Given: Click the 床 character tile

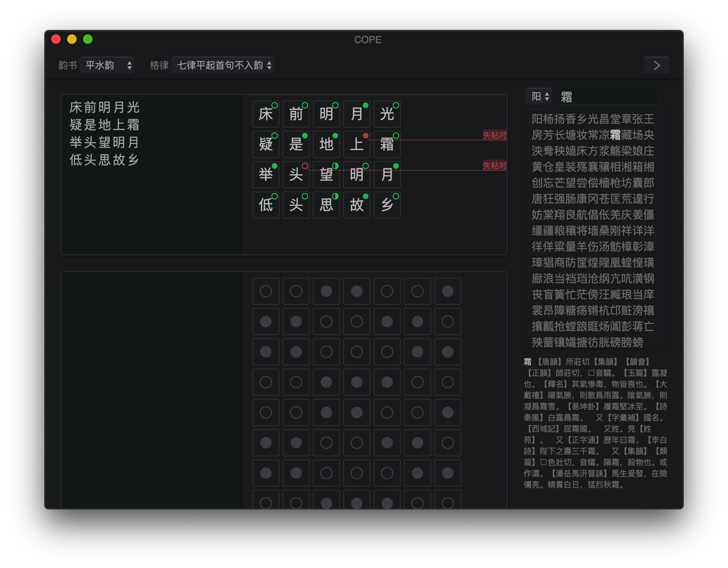Looking at the screenshot, I should pyautogui.click(x=265, y=114).
